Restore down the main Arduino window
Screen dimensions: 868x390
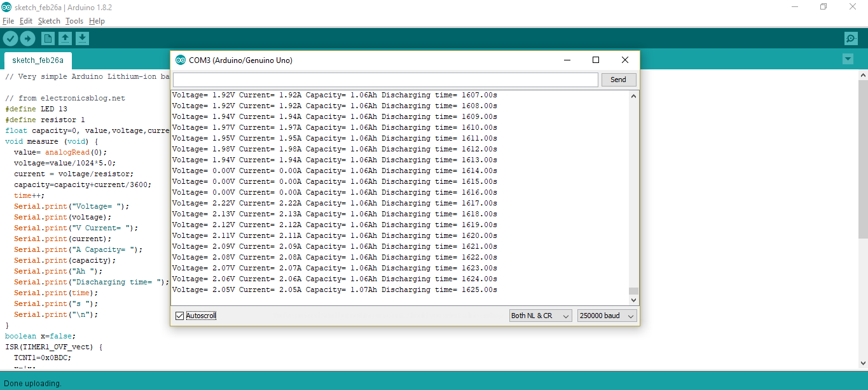(x=823, y=6)
